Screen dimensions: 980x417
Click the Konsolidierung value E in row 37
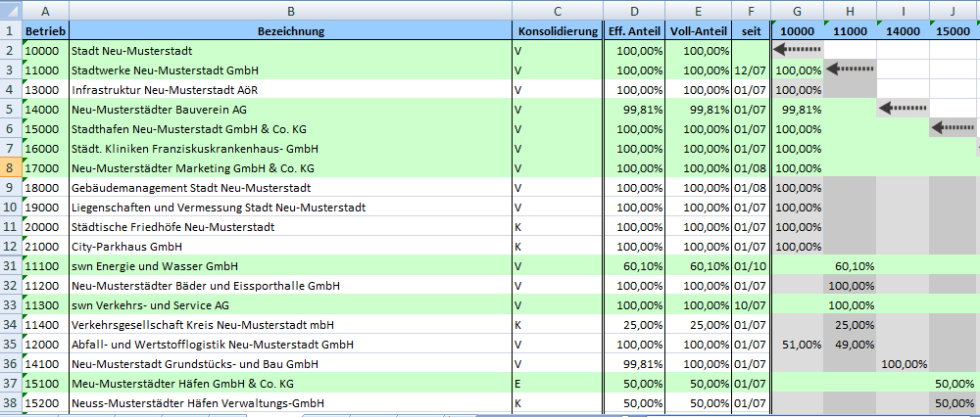pyautogui.click(x=556, y=384)
